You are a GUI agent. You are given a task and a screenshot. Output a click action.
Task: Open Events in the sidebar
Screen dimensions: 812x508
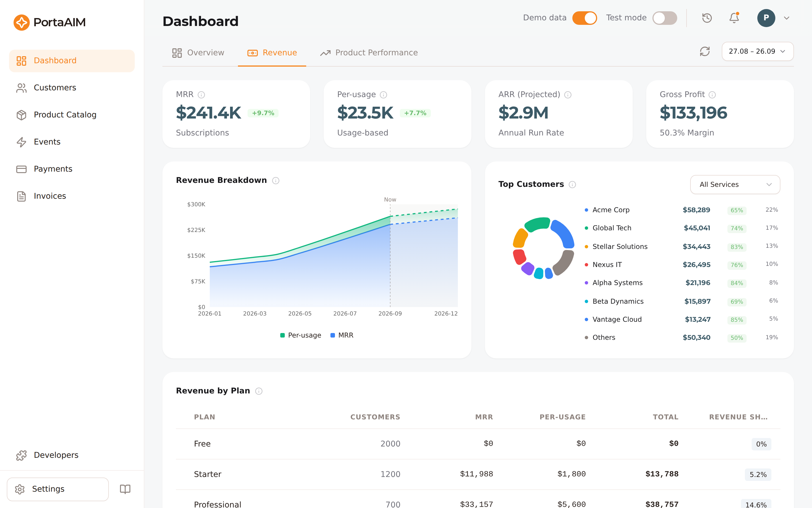point(72,142)
